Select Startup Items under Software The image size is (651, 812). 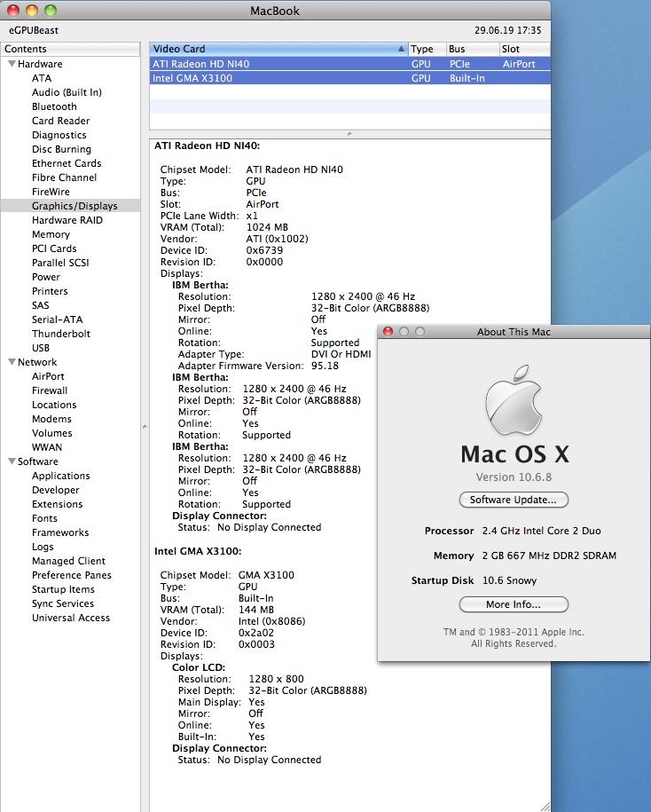point(63,589)
